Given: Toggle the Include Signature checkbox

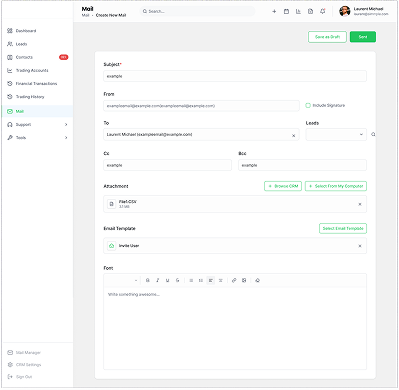Looking at the screenshot, I should (x=308, y=105).
